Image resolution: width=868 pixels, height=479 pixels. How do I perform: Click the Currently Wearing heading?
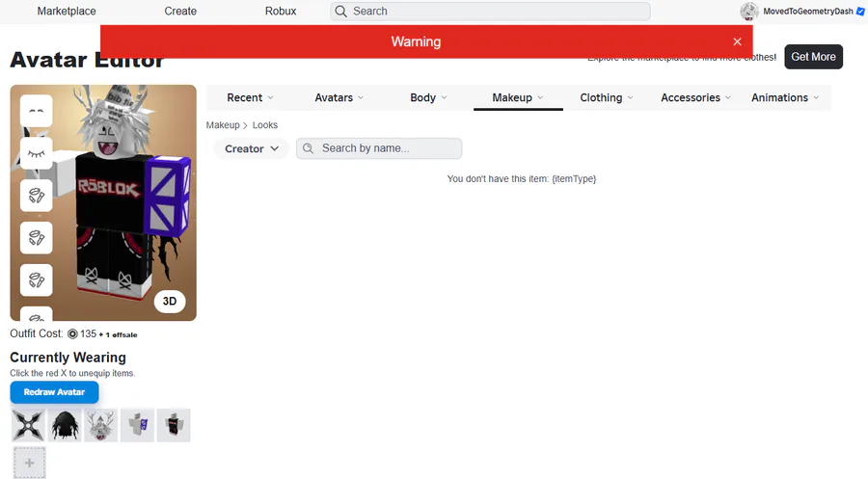click(x=68, y=358)
